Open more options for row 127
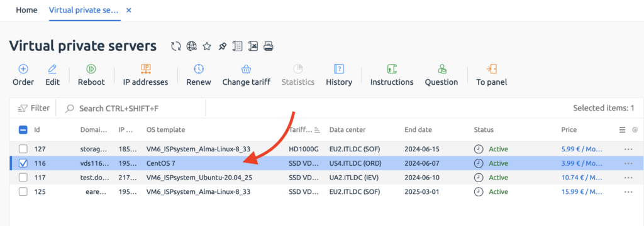Viewport: 644px width, 226px height. click(x=628, y=149)
